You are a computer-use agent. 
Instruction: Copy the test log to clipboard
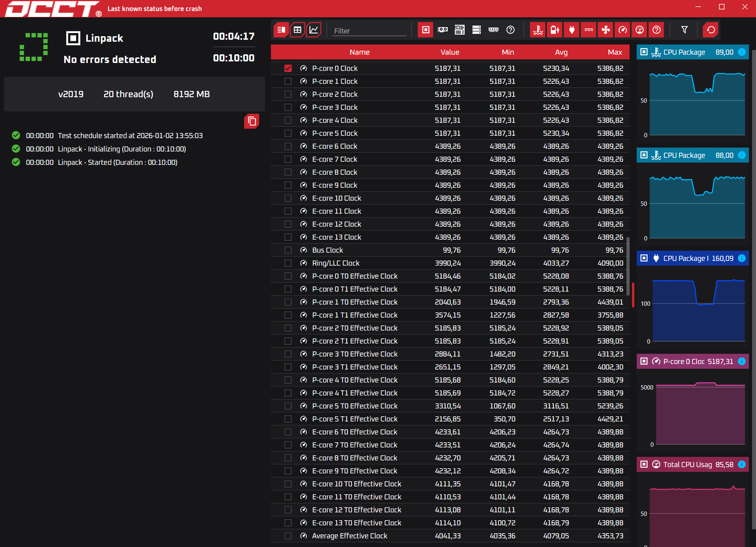(x=252, y=122)
